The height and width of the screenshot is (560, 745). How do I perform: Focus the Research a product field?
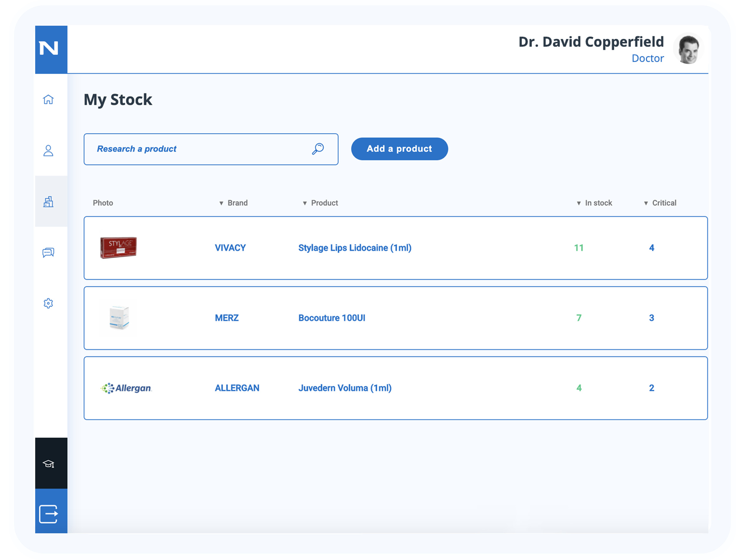[x=211, y=149]
